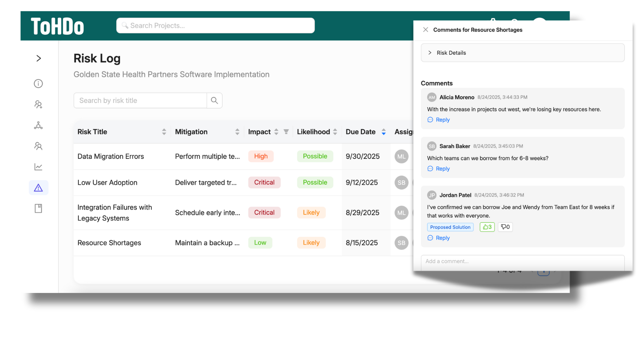Image resolution: width=644 pixels, height=362 pixels.
Task: Open the add-user icon in the sidebar
Action: pos(38,105)
